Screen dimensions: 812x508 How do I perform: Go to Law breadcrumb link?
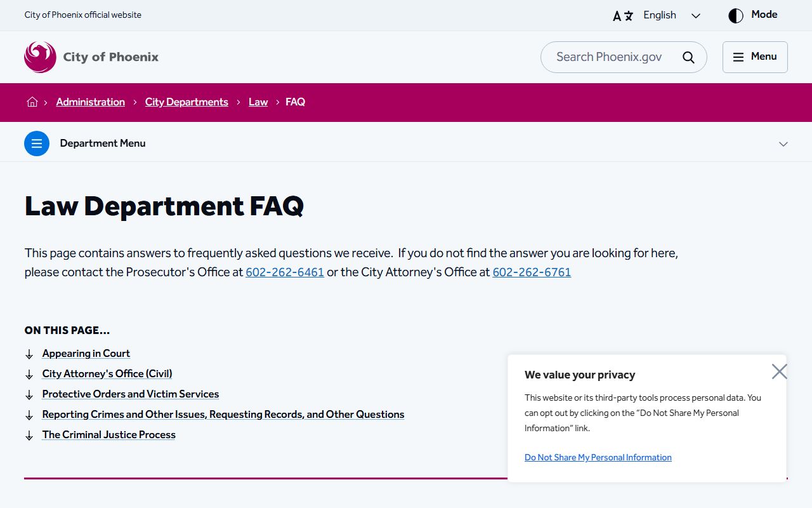click(x=258, y=102)
